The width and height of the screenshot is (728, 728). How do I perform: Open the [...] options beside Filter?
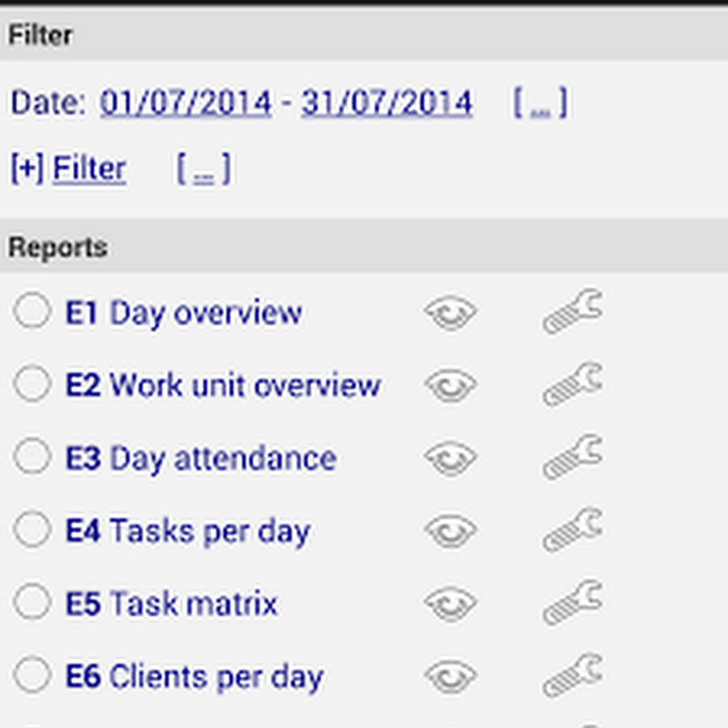(x=203, y=169)
